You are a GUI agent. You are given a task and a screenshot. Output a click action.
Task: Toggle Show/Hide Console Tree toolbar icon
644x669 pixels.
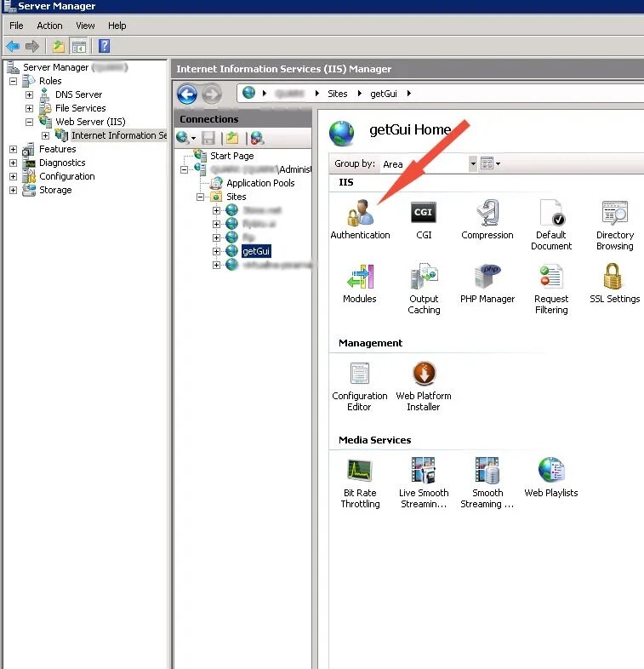pyautogui.click(x=79, y=46)
